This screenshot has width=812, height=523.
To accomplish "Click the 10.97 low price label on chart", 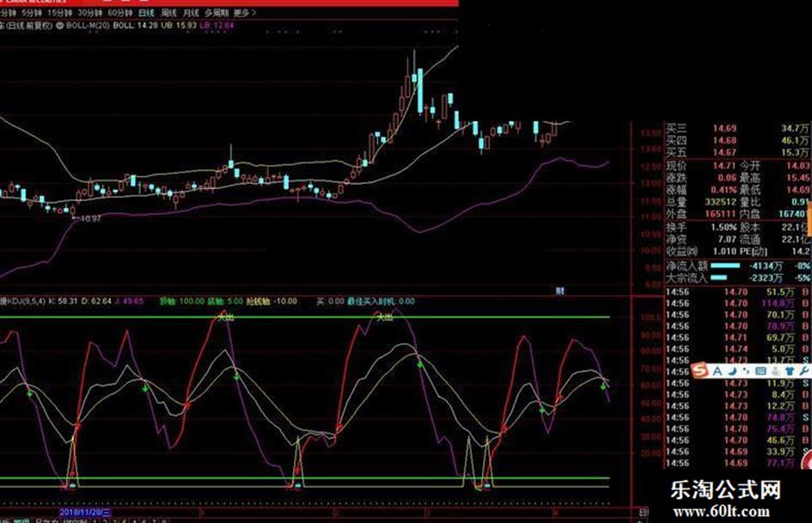I will (x=89, y=219).
